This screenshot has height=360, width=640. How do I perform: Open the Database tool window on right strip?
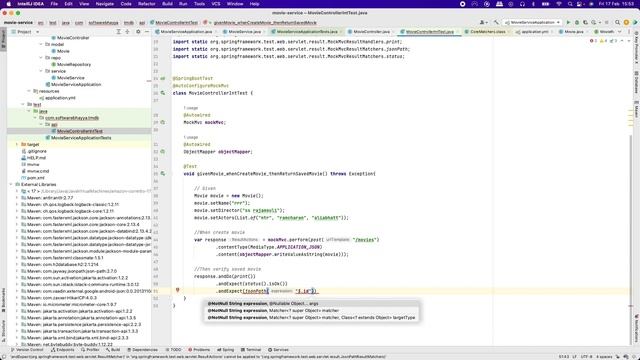coord(636,82)
